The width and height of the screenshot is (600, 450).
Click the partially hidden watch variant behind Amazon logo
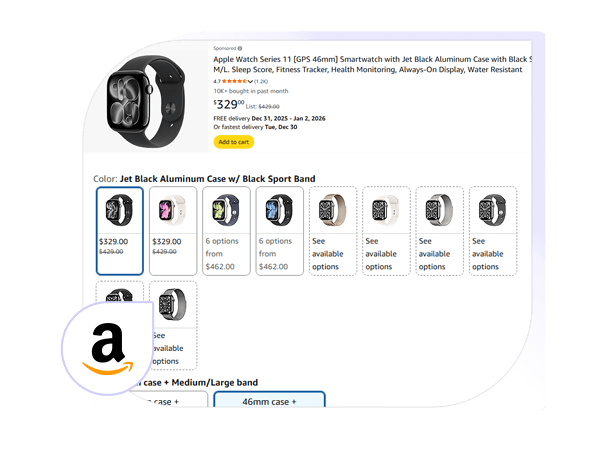pos(120,293)
